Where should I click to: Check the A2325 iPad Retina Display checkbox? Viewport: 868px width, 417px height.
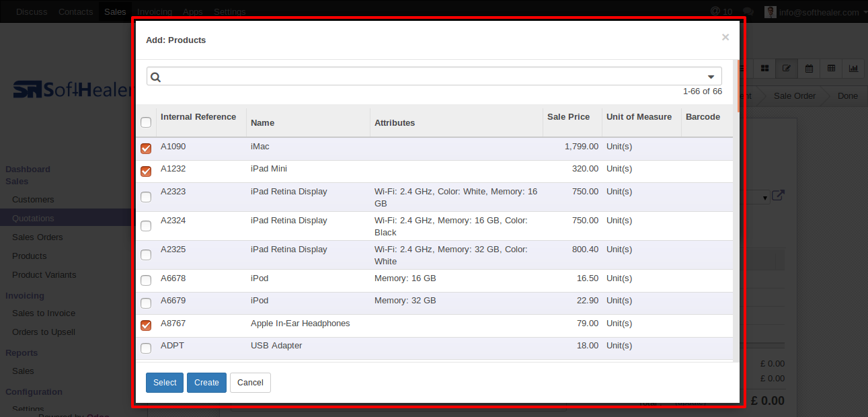pyautogui.click(x=146, y=255)
